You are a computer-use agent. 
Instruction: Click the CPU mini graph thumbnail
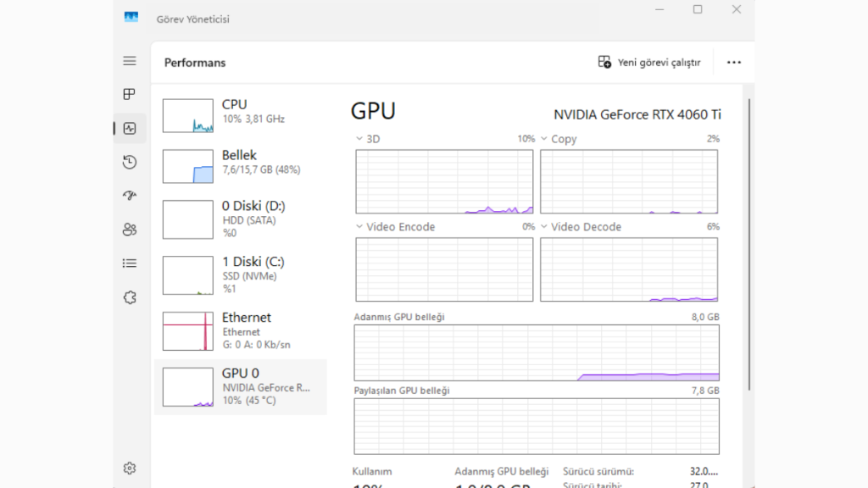(x=187, y=115)
